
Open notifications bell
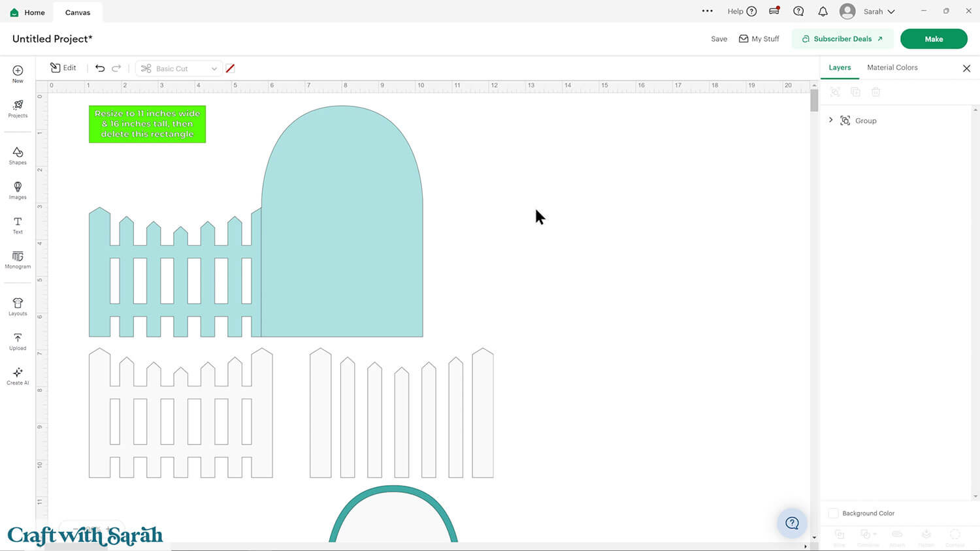click(823, 12)
